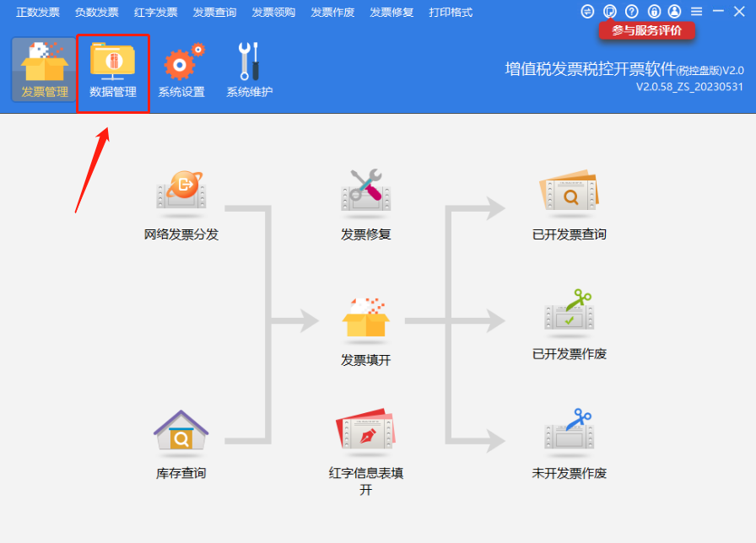
Task: Open the 发票管理 module
Action: 44,70
